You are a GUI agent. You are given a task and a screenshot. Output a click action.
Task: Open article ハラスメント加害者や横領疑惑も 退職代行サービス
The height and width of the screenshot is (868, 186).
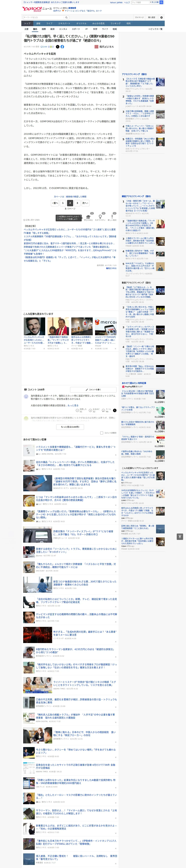[x=76, y=449]
